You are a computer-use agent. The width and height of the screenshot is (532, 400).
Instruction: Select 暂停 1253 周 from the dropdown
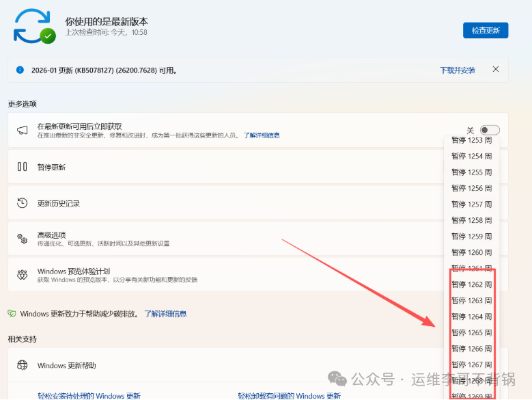click(472, 140)
